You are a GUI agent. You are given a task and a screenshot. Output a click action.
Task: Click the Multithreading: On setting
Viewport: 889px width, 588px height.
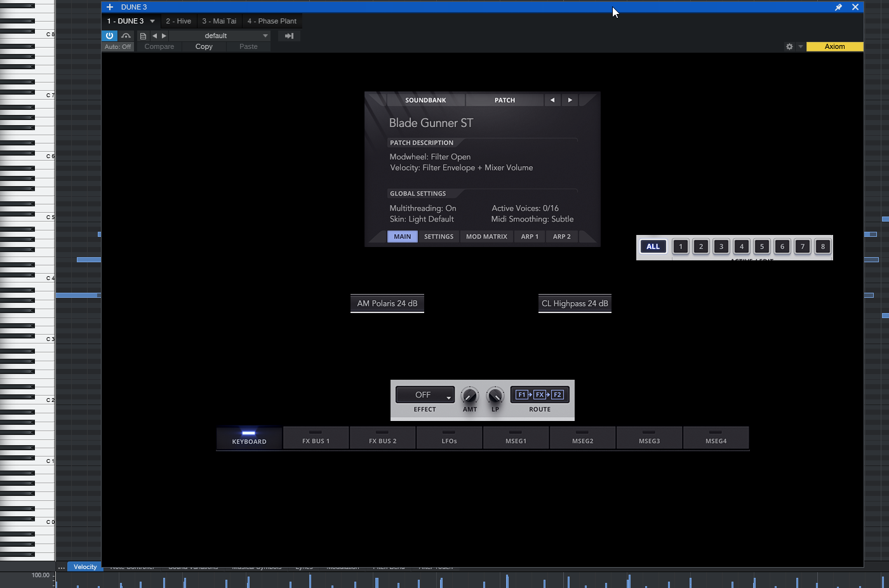423,208
